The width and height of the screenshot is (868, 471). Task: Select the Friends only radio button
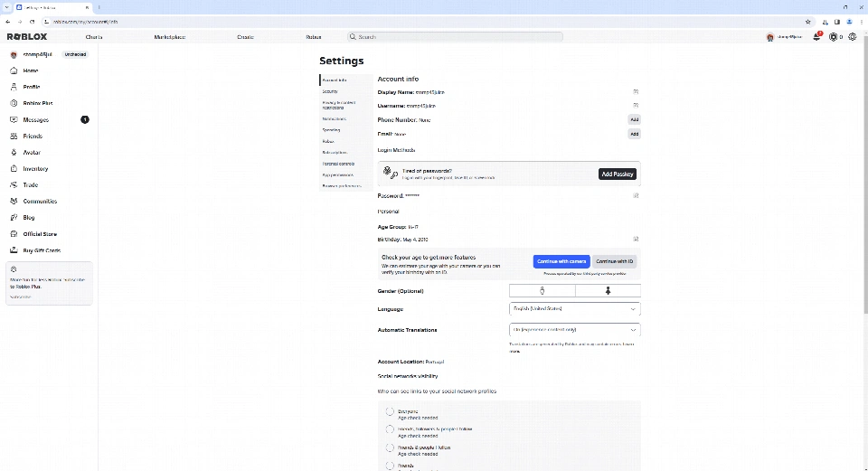(x=390, y=466)
